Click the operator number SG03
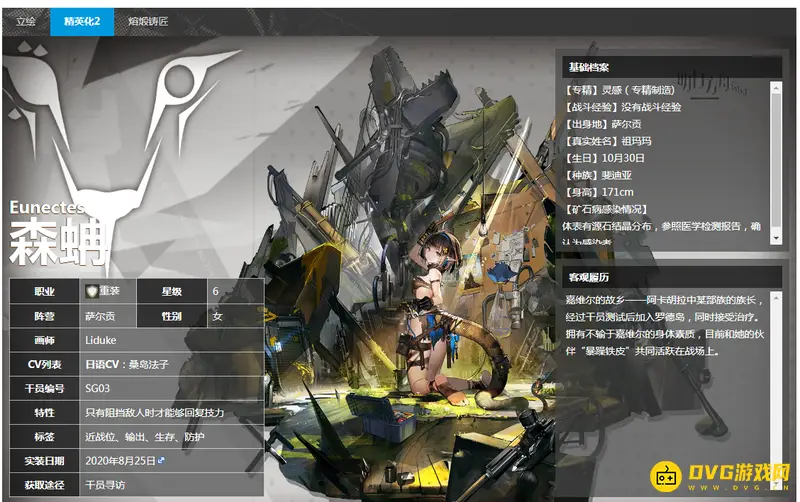This screenshot has width=800, height=502. coord(97,388)
